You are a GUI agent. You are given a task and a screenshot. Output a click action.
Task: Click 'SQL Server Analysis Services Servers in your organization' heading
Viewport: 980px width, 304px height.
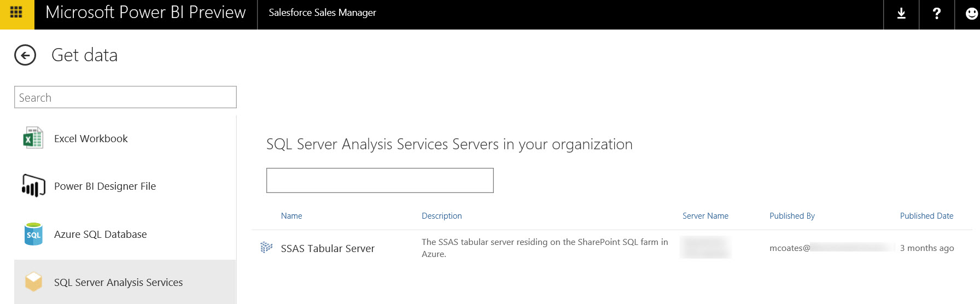click(449, 144)
